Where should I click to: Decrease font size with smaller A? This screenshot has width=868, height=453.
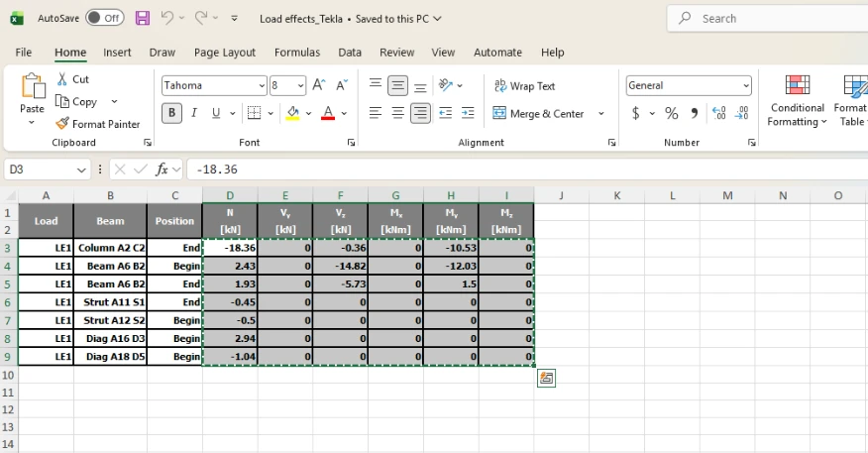[x=342, y=84]
